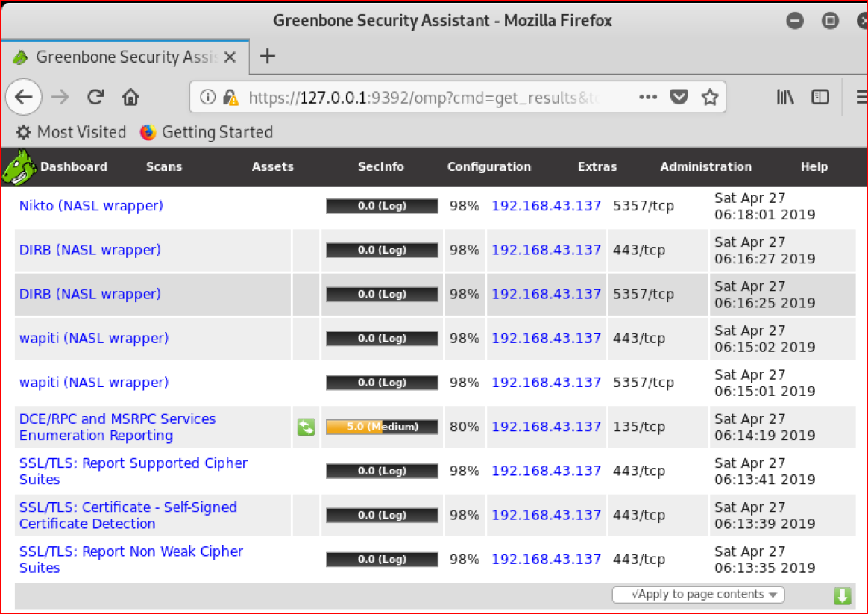
Task: Open the Help menu
Action: pyautogui.click(x=814, y=166)
